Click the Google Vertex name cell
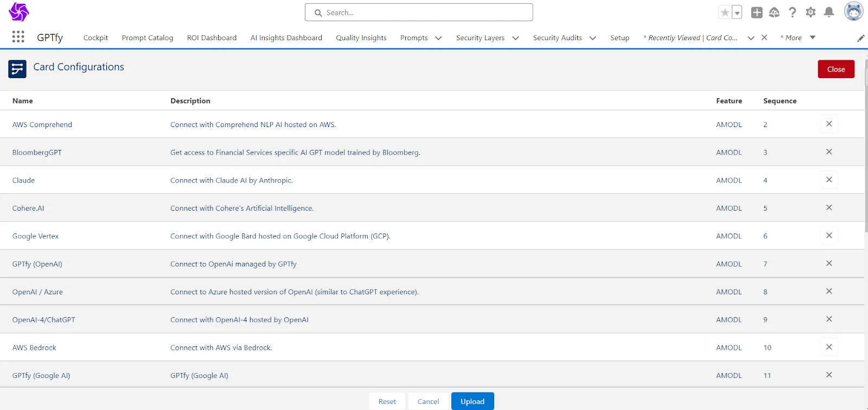 pos(35,236)
